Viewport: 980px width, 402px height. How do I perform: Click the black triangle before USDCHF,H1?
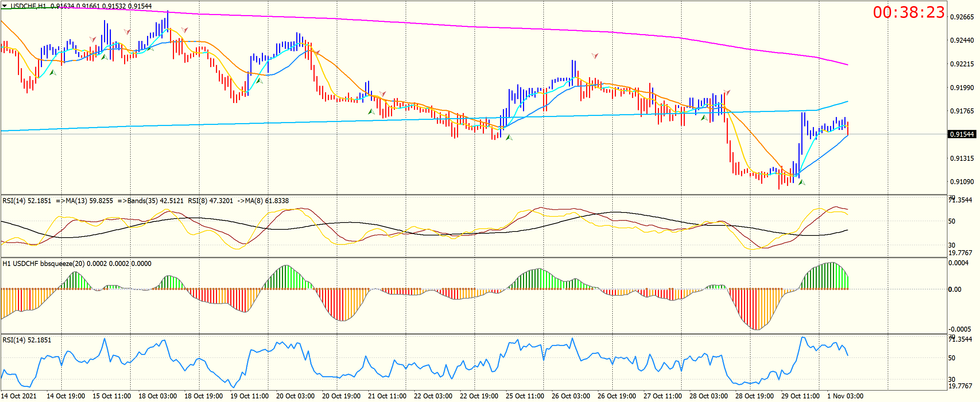5,6
